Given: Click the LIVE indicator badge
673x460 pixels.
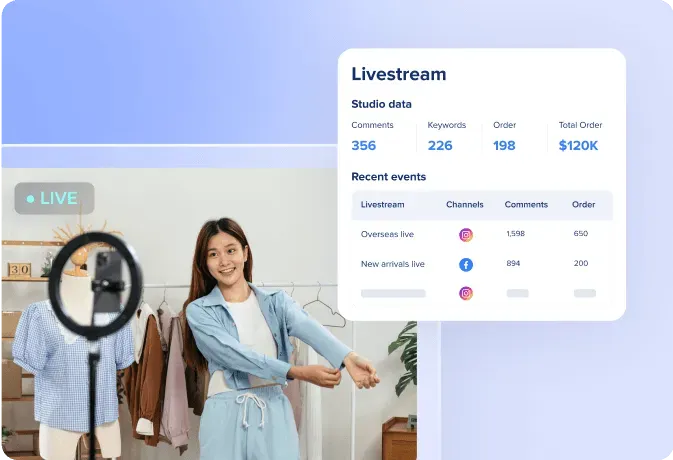Looking at the screenshot, I should (55, 198).
